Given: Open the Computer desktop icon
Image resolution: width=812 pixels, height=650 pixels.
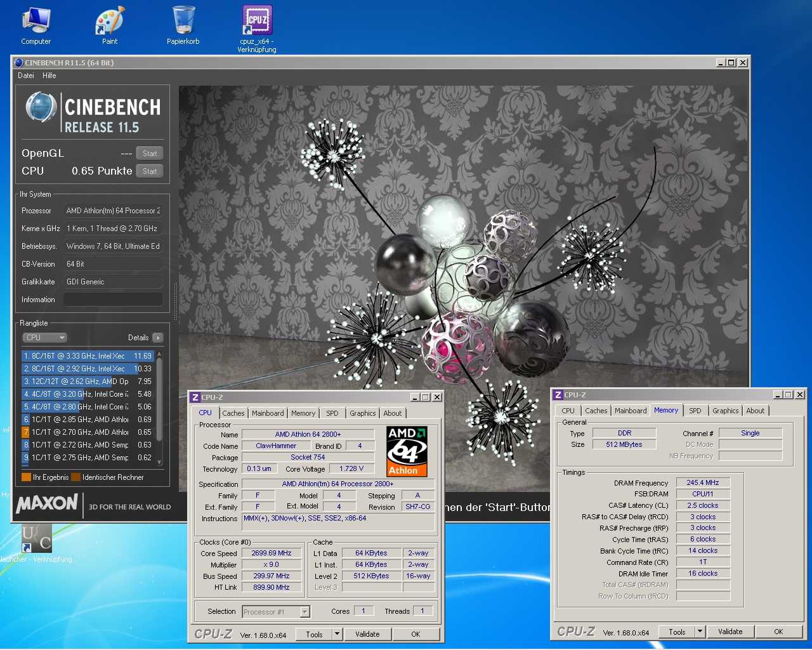Looking at the screenshot, I should 36,25.
